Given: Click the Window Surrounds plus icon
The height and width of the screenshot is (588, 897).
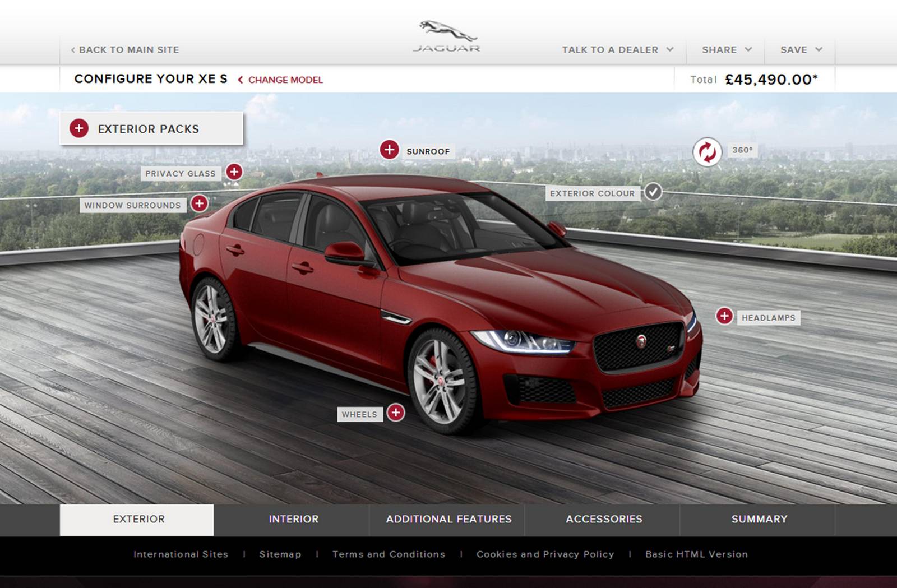Looking at the screenshot, I should click(x=200, y=203).
